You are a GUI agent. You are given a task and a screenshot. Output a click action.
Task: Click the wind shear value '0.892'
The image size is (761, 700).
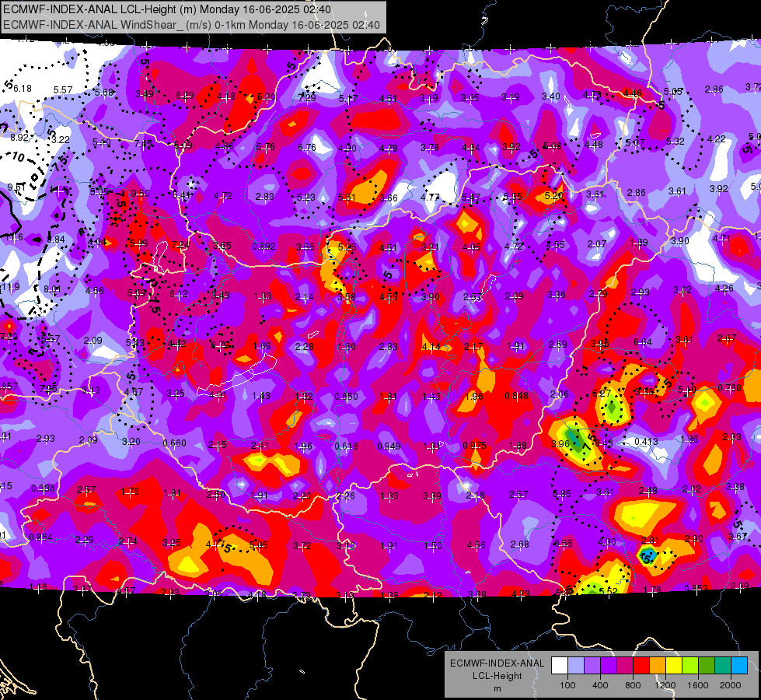tap(264, 247)
